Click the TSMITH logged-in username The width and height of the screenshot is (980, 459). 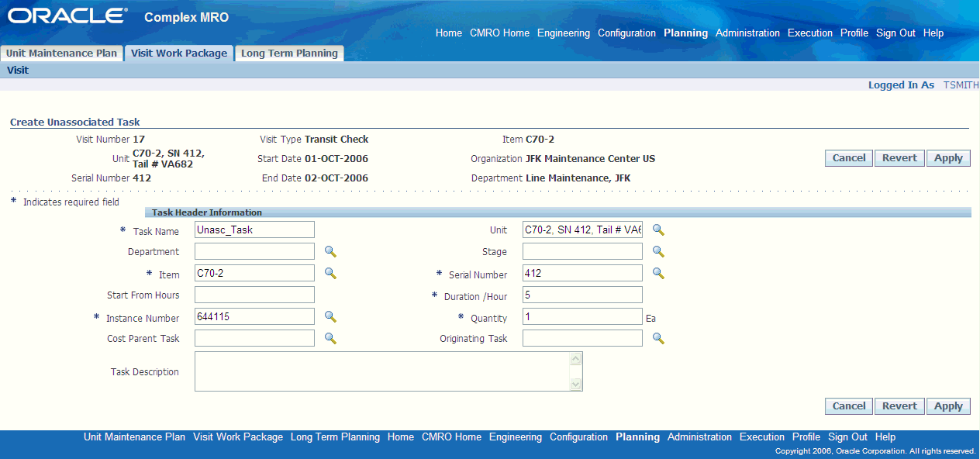click(961, 85)
